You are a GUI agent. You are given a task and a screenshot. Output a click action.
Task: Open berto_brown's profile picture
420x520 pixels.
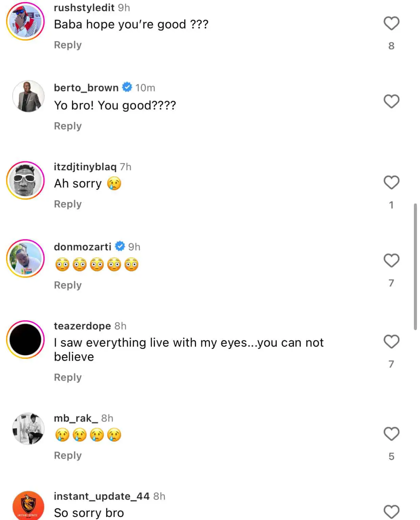coord(28,96)
